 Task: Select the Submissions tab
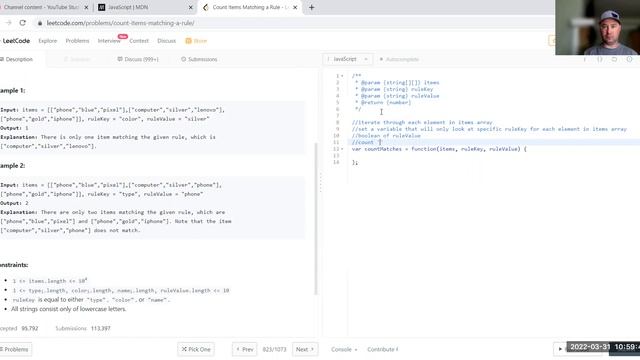point(199,59)
